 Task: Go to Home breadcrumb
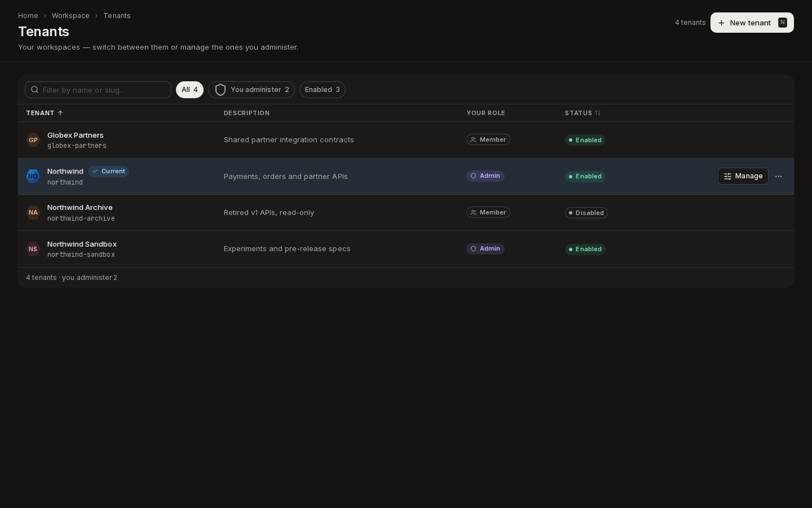click(x=28, y=16)
